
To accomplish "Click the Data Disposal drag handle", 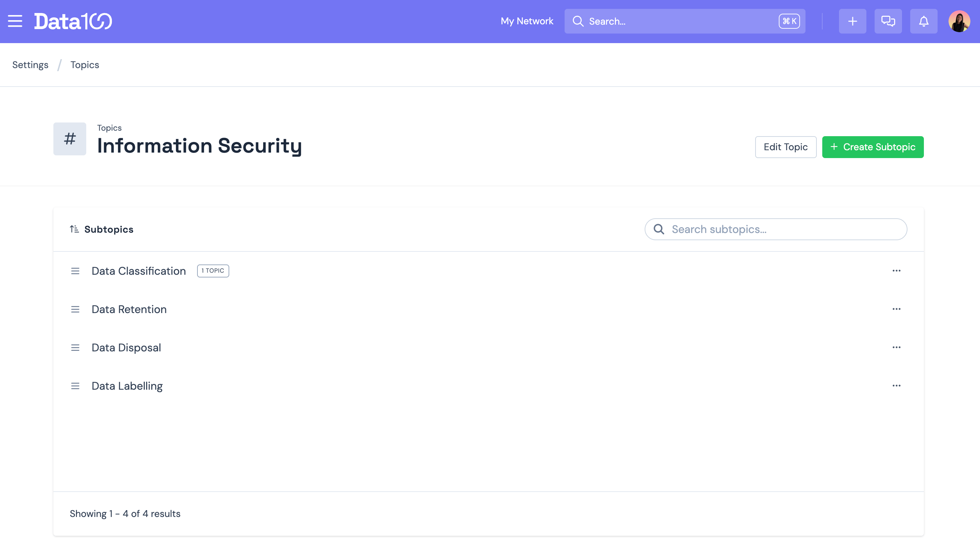I will [x=75, y=347].
